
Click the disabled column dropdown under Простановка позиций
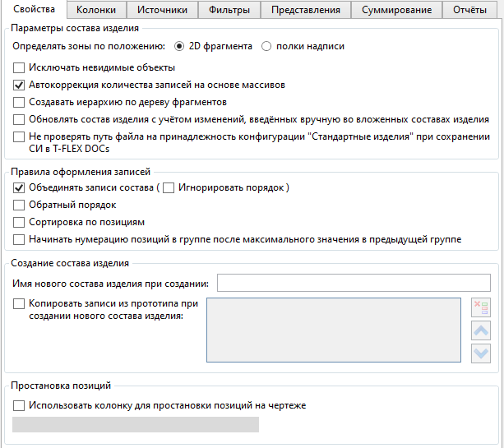(136, 424)
